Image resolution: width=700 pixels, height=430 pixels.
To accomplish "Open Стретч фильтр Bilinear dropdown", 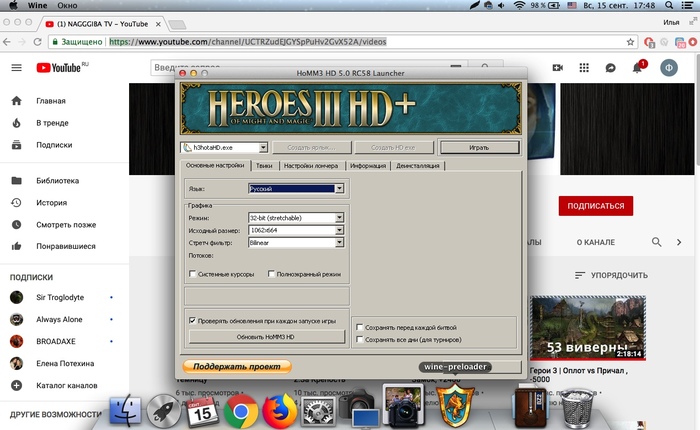I will click(x=339, y=242).
